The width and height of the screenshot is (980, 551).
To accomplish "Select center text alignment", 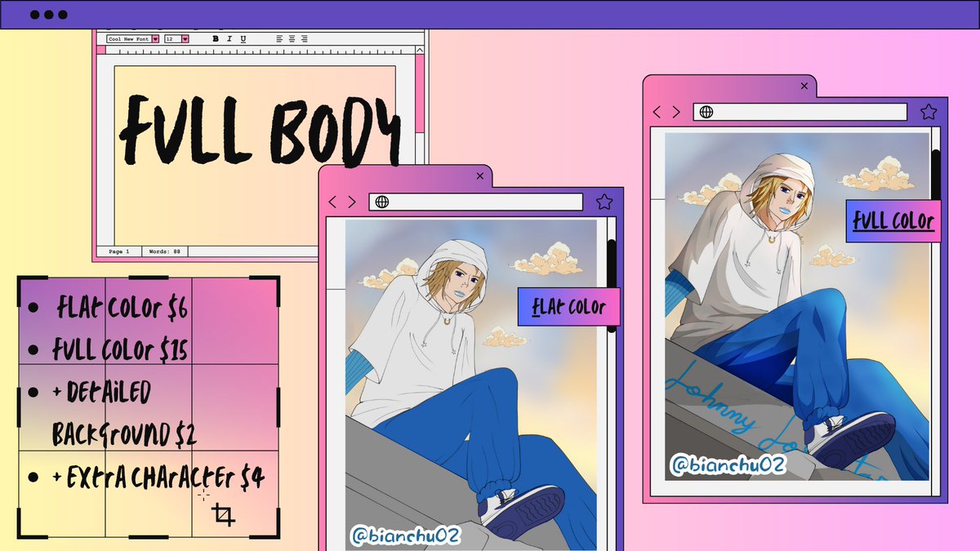I will (x=292, y=38).
